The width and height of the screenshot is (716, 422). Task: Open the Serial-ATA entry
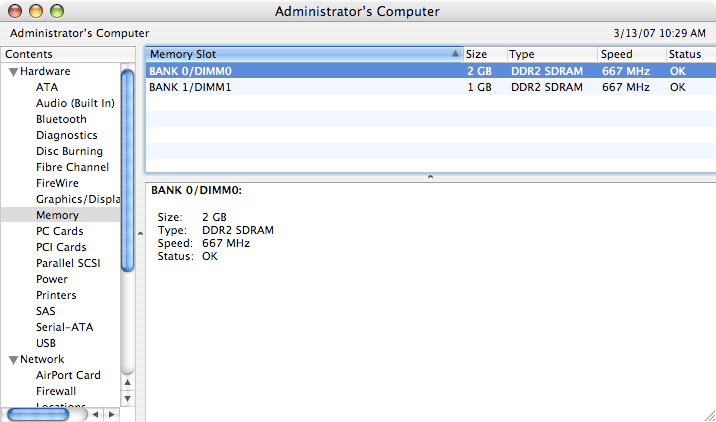65,327
